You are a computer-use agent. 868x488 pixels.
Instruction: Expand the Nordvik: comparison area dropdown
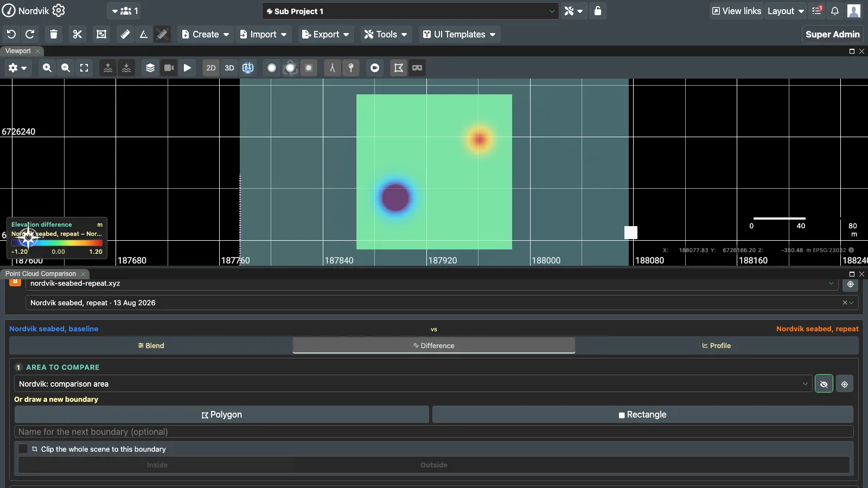(413, 384)
